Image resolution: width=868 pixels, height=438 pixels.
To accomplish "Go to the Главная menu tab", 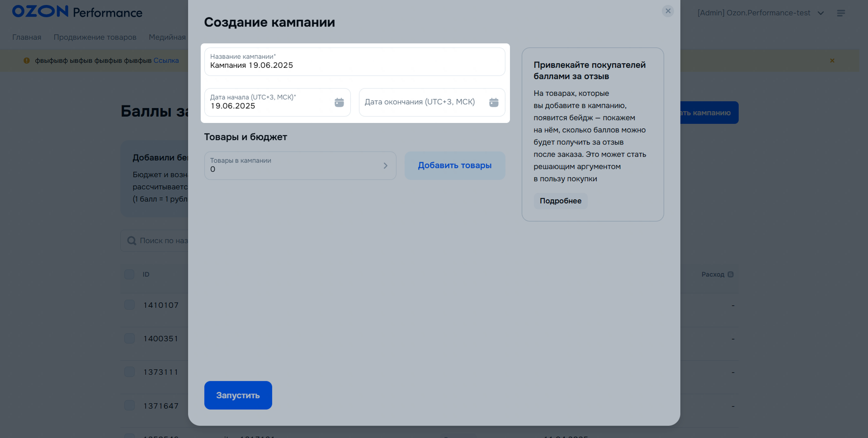I will (x=27, y=37).
